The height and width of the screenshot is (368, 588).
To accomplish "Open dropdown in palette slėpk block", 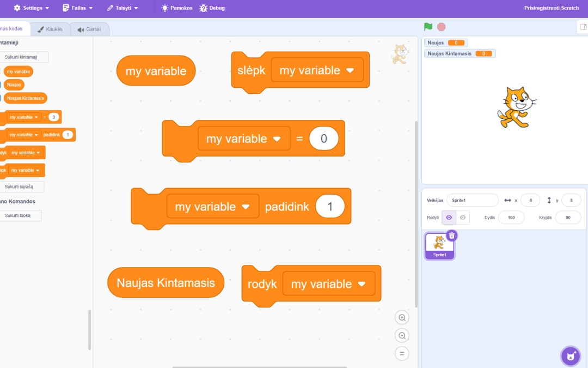I will (x=26, y=170).
